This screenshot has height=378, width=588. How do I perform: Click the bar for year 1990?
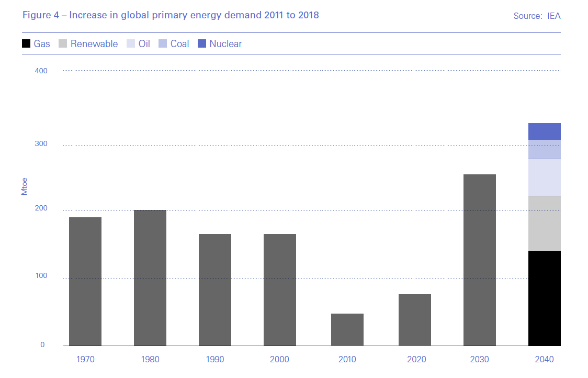click(215, 290)
